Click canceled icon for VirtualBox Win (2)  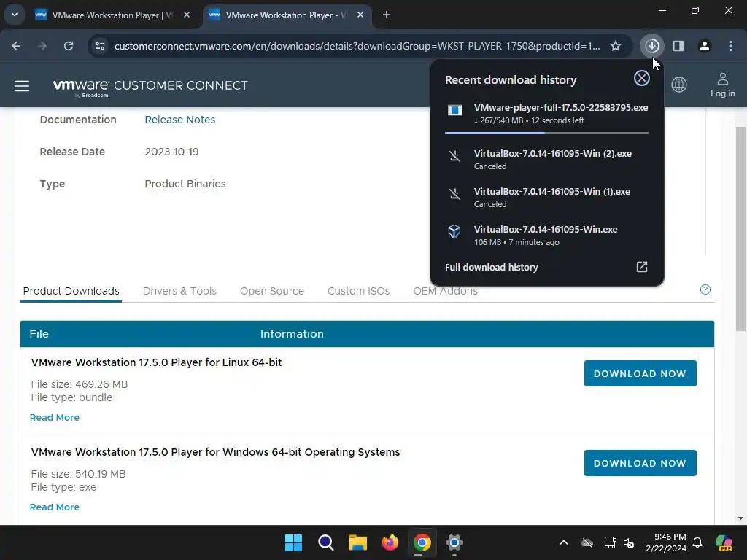(455, 156)
